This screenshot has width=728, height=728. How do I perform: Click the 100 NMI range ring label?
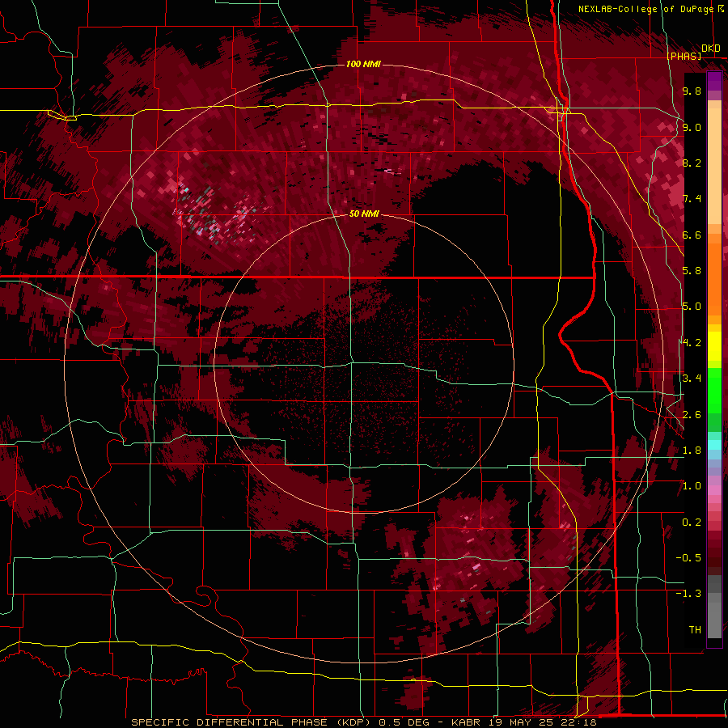tap(363, 64)
